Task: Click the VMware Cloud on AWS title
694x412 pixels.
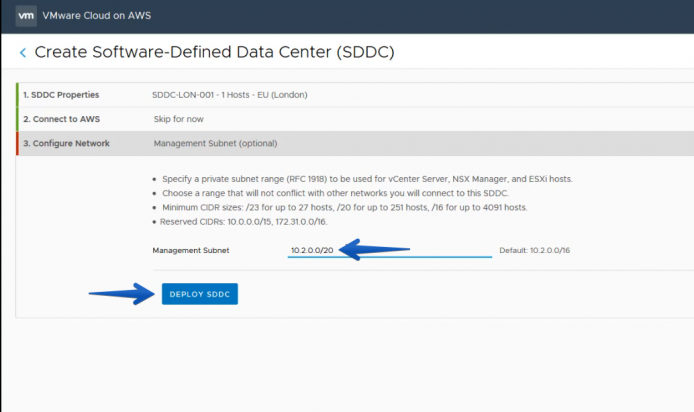Action: [96, 15]
